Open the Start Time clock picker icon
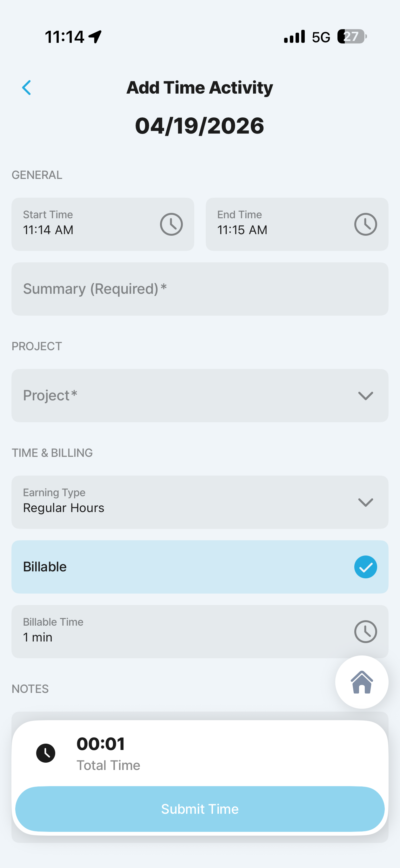The image size is (400, 868). coord(171,224)
